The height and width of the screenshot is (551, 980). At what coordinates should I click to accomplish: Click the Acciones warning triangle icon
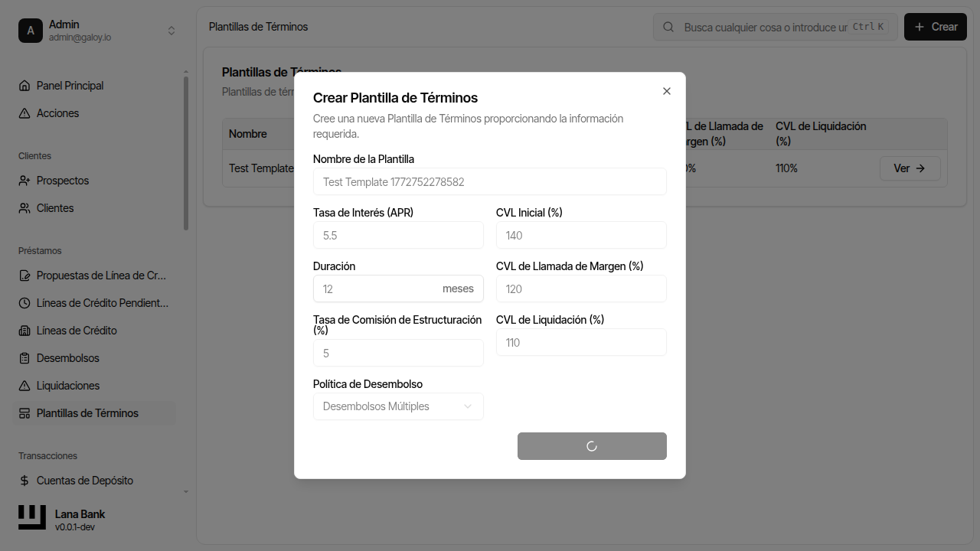[x=24, y=113]
